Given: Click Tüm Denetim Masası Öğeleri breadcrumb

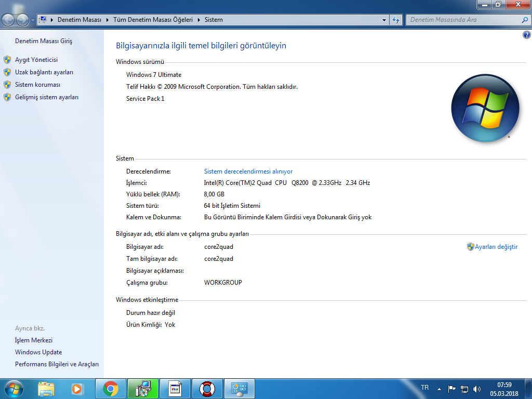Looking at the screenshot, I should 153,20.
